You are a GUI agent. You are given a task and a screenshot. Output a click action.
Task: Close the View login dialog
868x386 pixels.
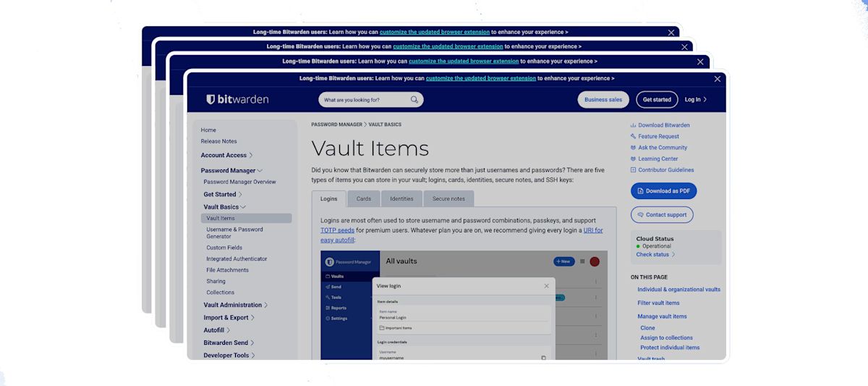point(546,286)
